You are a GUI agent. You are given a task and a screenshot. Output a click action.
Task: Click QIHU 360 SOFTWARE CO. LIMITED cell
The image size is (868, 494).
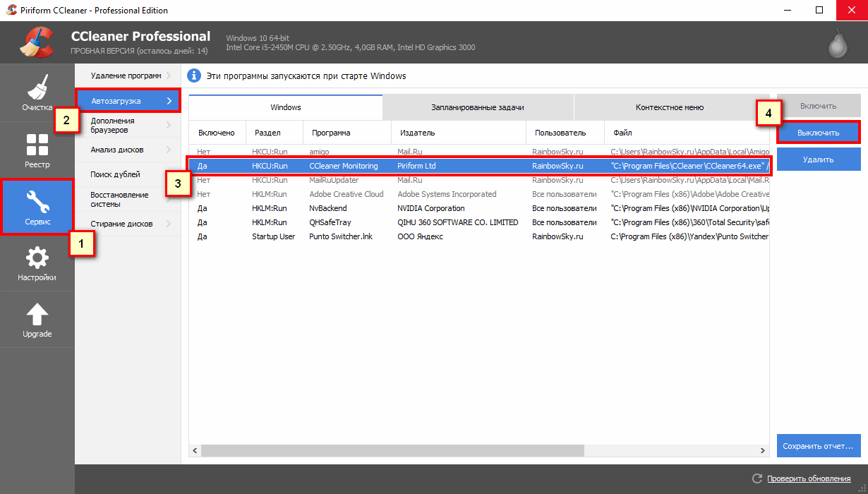[x=458, y=222]
